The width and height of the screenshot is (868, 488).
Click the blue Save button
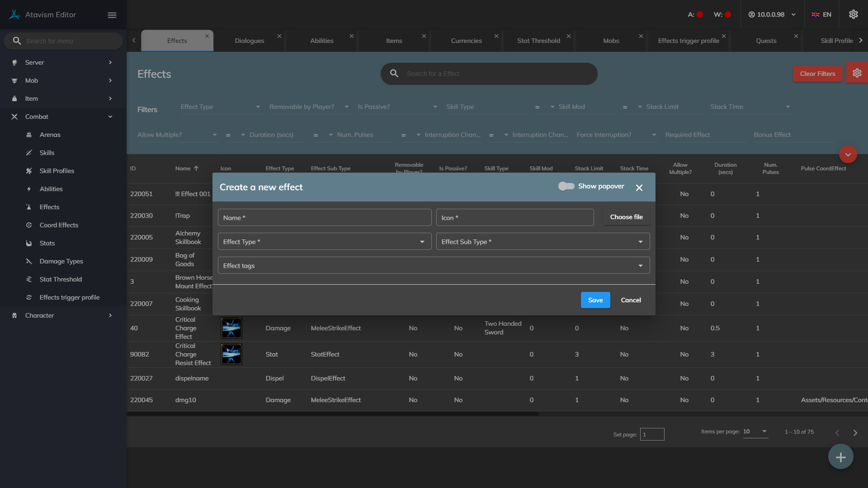click(x=595, y=300)
